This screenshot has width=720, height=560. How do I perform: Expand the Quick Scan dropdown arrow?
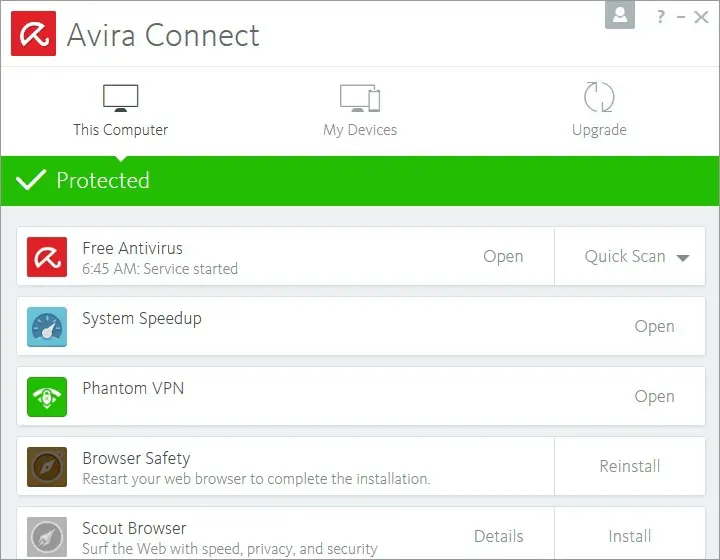683,258
